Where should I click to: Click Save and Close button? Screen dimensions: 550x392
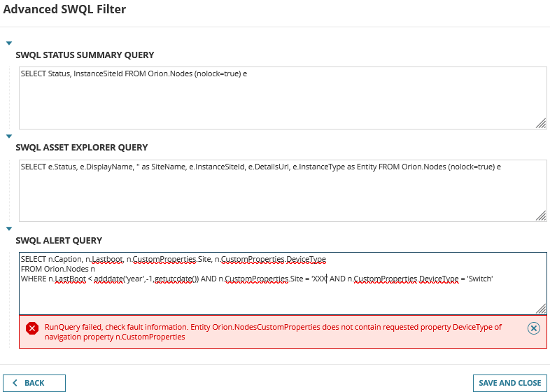509,383
